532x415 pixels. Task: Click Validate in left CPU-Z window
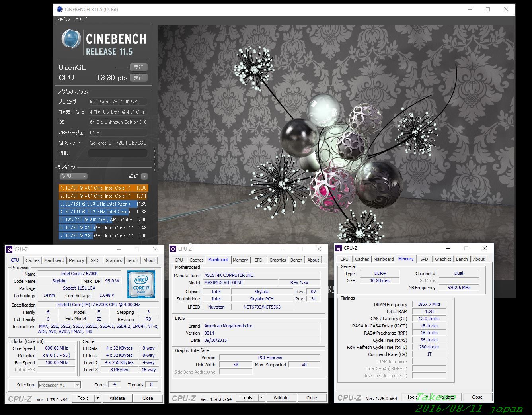[x=117, y=398]
